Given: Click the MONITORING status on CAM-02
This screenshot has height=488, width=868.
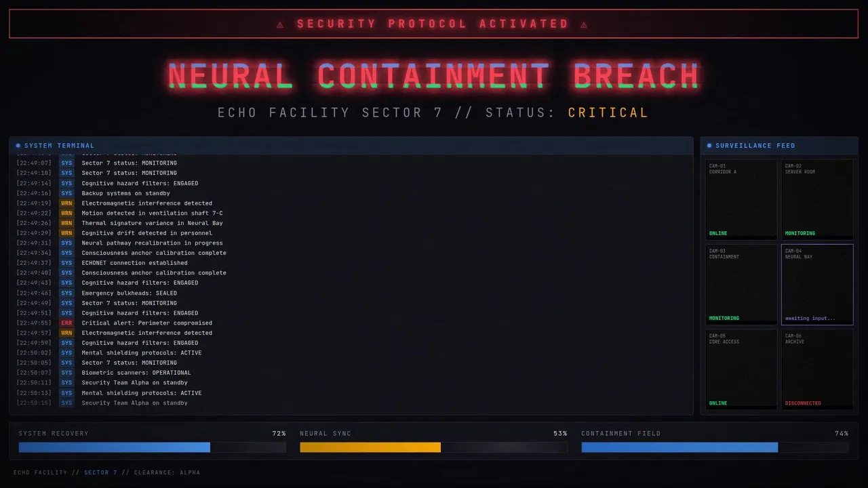Looking at the screenshot, I should [800, 233].
